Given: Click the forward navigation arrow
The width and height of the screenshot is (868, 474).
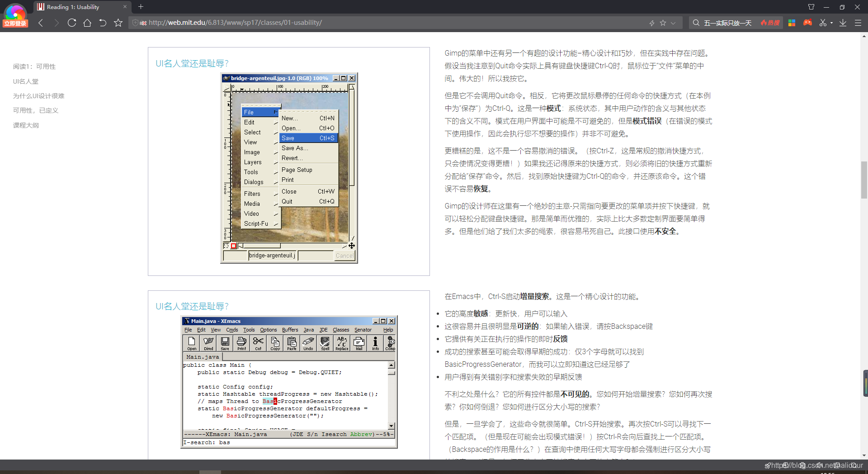Looking at the screenshot, I should pos(56,23).
